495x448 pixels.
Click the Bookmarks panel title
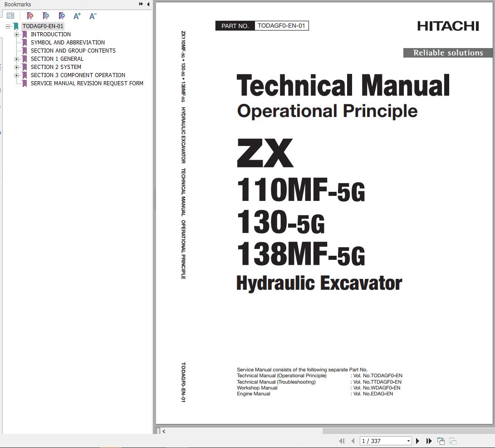(18, 5)
